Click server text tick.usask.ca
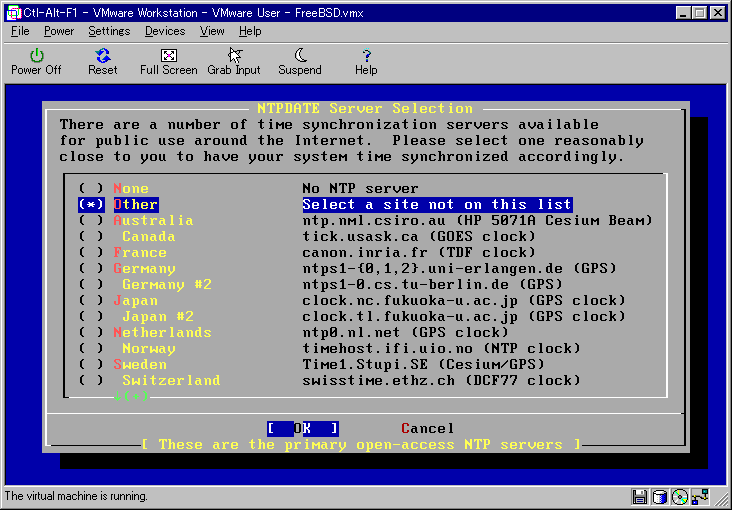Screen dimensions: 732x510 (x=360, y=236)
